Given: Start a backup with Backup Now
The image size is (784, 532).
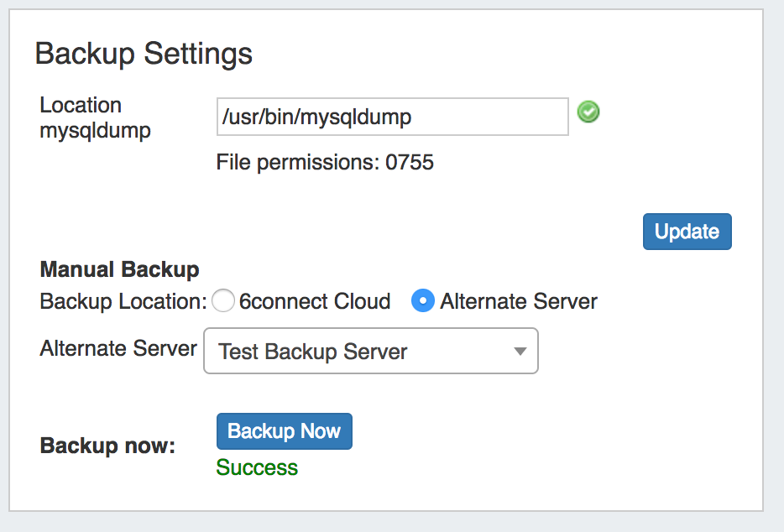Looking at the screenshot, I should (284, 431).
